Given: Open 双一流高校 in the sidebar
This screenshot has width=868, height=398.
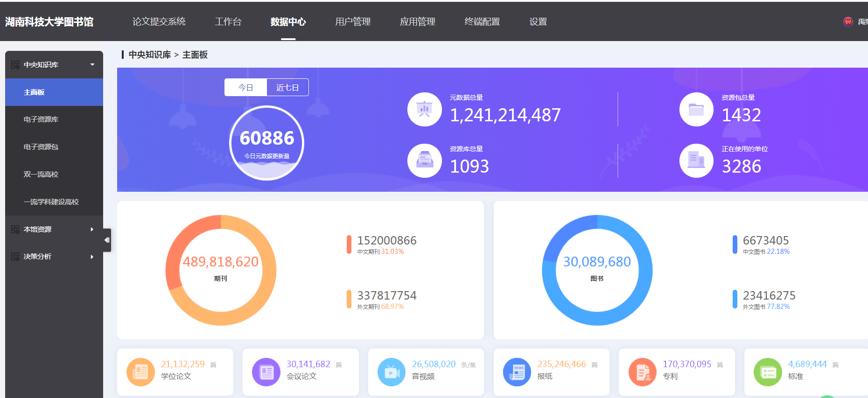Looking at the screenshot, I should 54,175.
